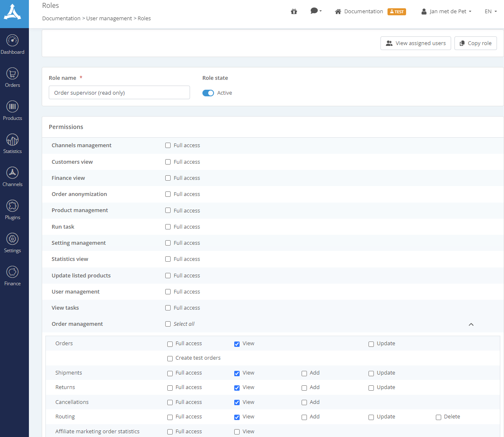Screen dimensions: 504x437
Task: Collapse the Order management section
Action: point(471,325)
